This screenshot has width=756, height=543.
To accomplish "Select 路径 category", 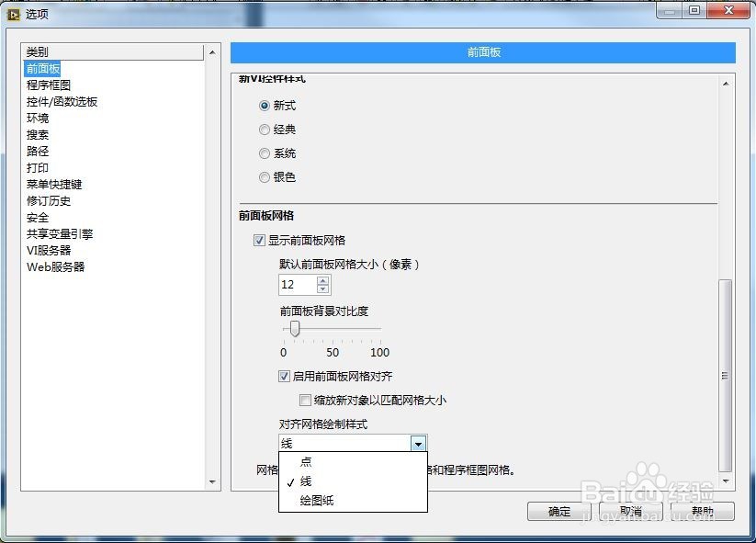I will (x=38, y=151).
